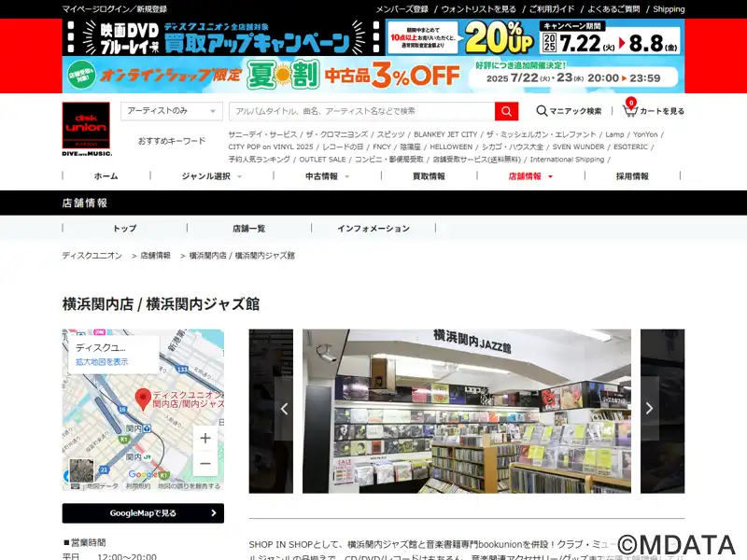747x560 pixels.
Task: Click keyword レコードの日
Action: [343, 147]
